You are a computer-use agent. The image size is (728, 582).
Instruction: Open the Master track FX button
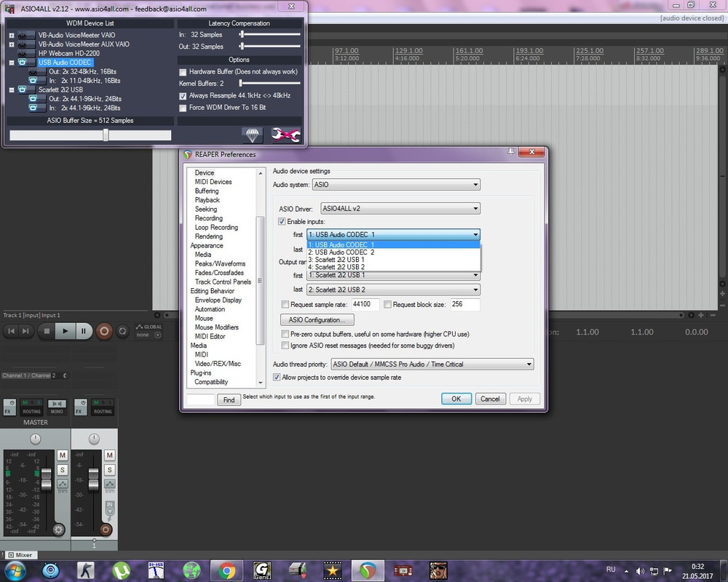coord(9,407)
